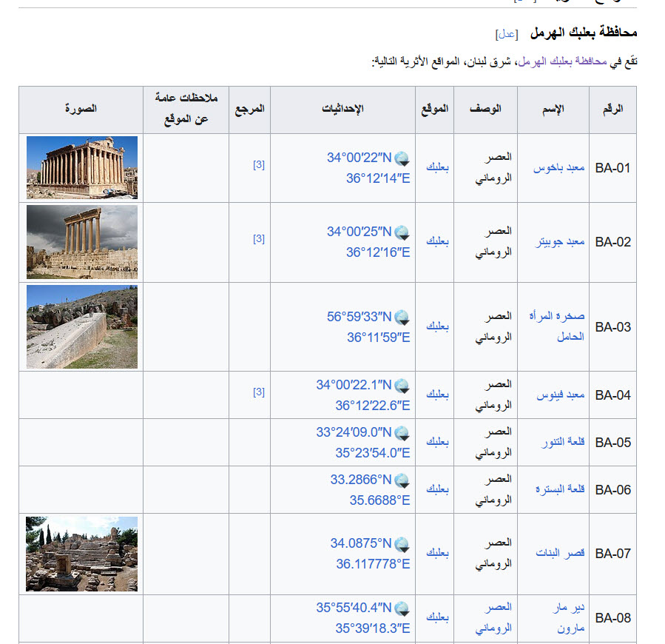The width and height of the screenshot is (665, 644).
Task: Click بعلبك location link in BA-08 row
Action: pos(437,617)
